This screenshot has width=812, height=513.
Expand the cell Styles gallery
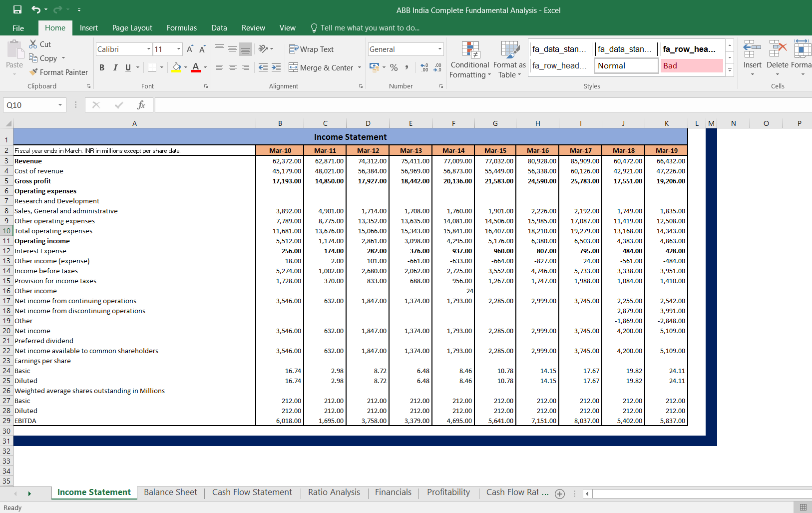tap(730, 70)
